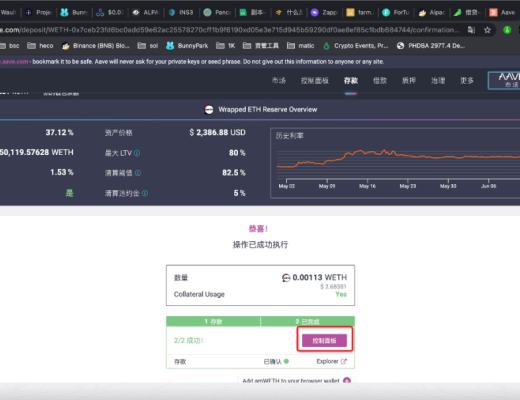This screenshot has width=520, height=400.
Task: Click the external-link icon next to Explorer
Action: point(344,361)
